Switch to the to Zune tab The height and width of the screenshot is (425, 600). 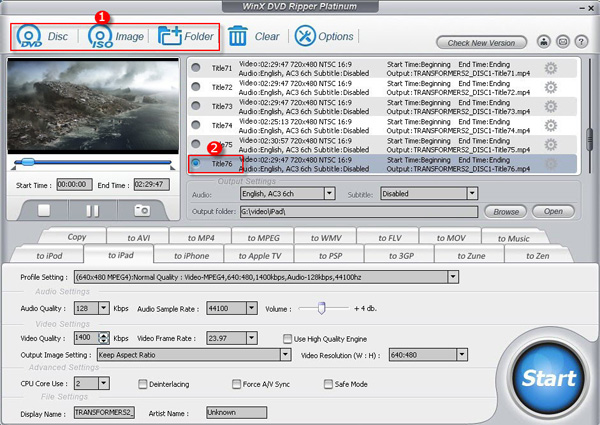[471, 256]
